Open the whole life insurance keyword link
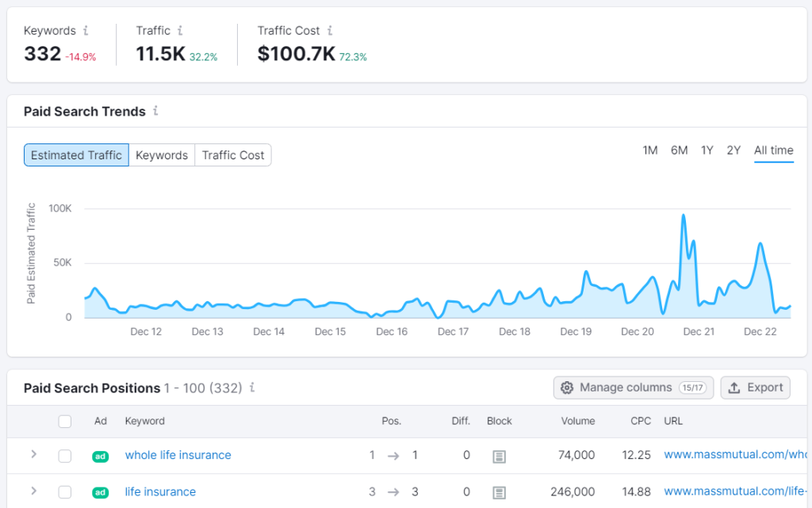This screenshot has height=508, width=812. [x=178, y=455]
